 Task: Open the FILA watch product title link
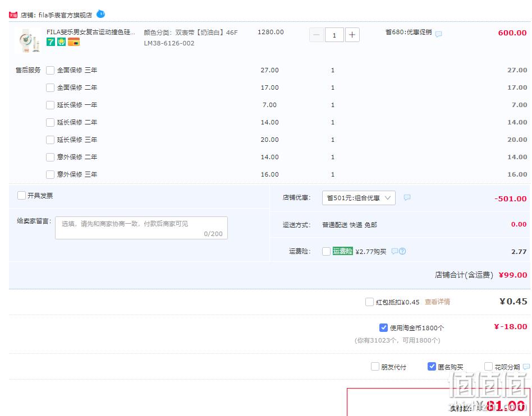(x=90, y=32)
